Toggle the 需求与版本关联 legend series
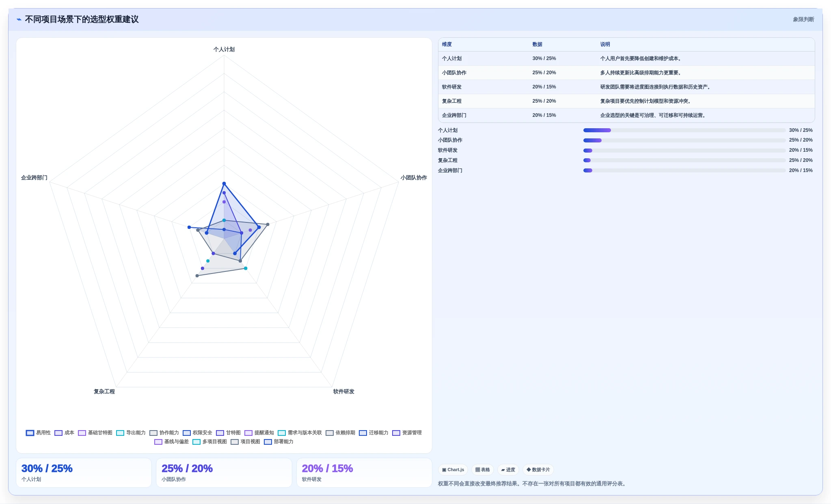The image size is (831, 504). click(x=300, y=433)
